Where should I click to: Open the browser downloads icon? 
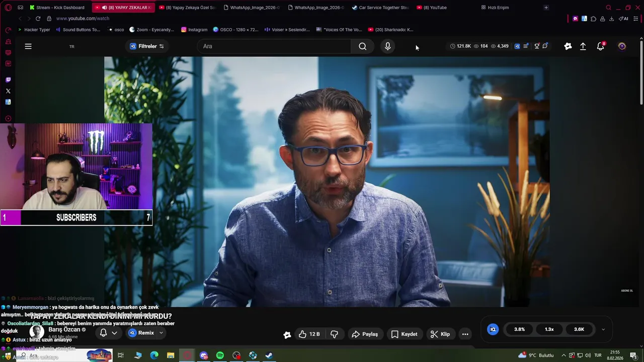tap(611, 19)
